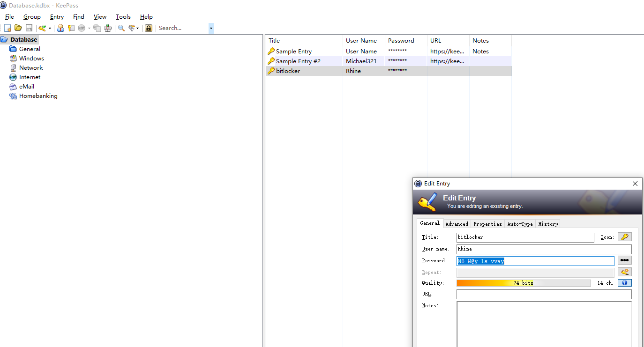Click the 74 bits quality bar

524,283
